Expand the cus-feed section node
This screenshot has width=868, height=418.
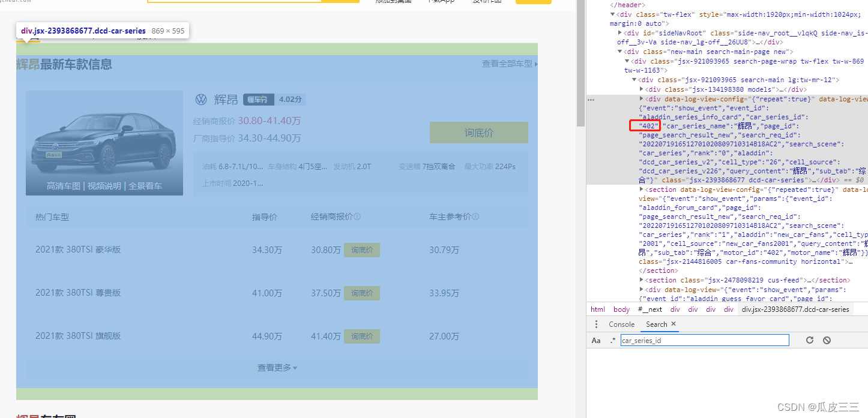(x=642, y=280)
